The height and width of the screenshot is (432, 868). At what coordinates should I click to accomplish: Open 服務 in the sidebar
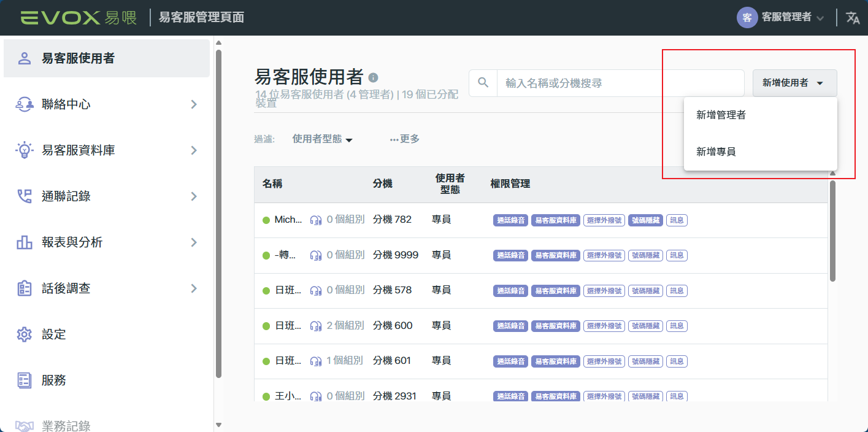tap(54, 380)
